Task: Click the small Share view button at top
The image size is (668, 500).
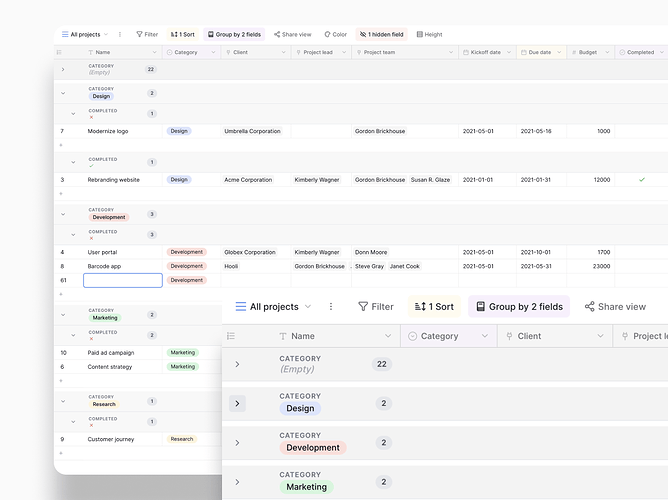Action: coord(293,34)
